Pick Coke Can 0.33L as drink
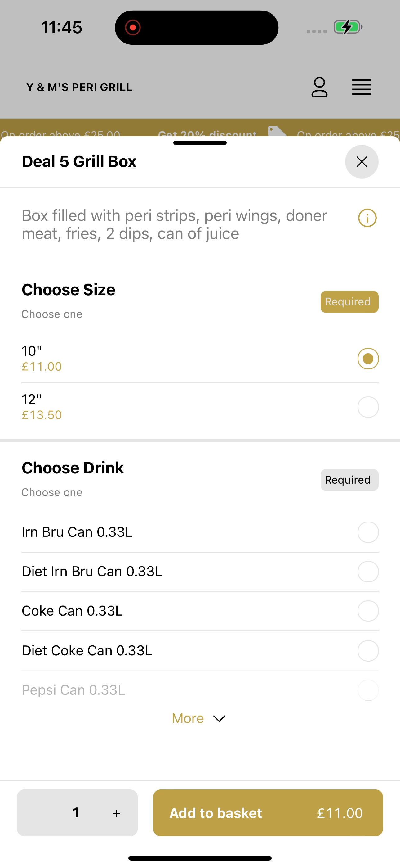The height and width of the screenshot is (868, 400). tap(200, 611)
